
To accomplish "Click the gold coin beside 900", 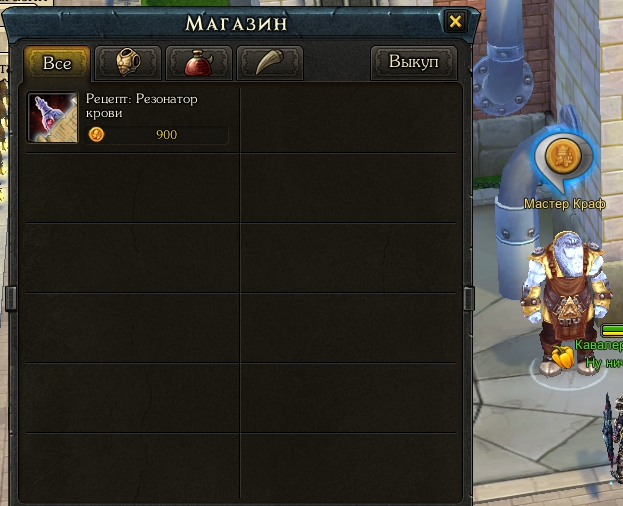I will (96, 135).
